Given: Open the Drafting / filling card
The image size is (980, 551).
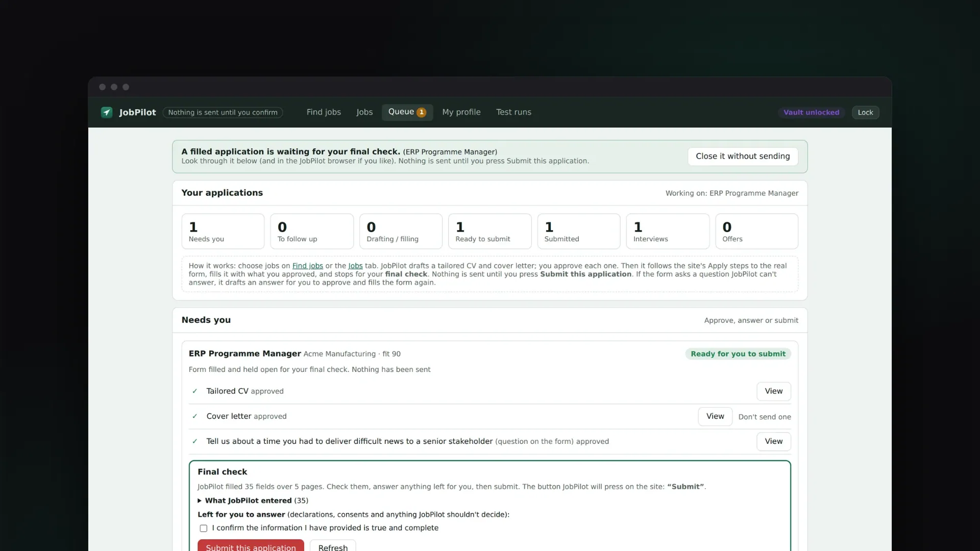Looking at the screenshot, I should click(401, 231).
